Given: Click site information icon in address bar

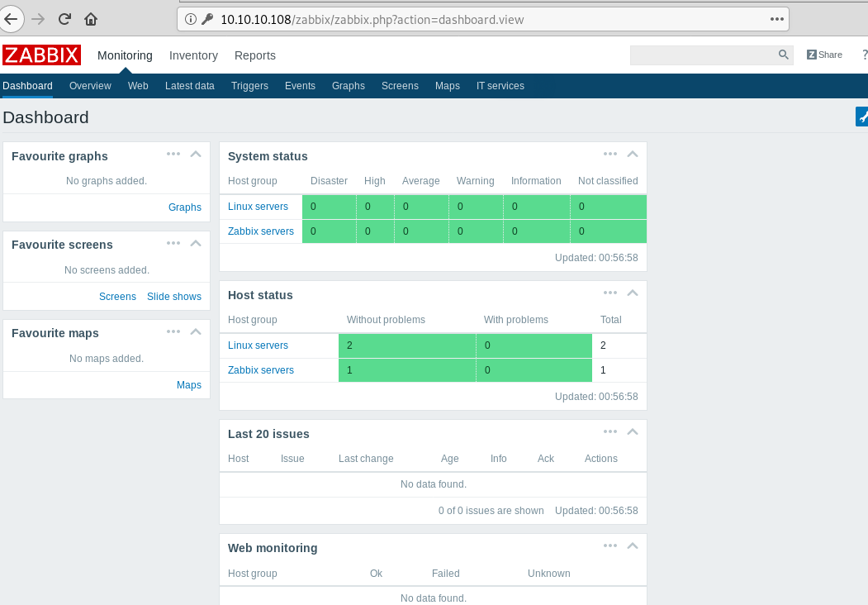Looking at the screenshot, I should [x=191, y=19].
